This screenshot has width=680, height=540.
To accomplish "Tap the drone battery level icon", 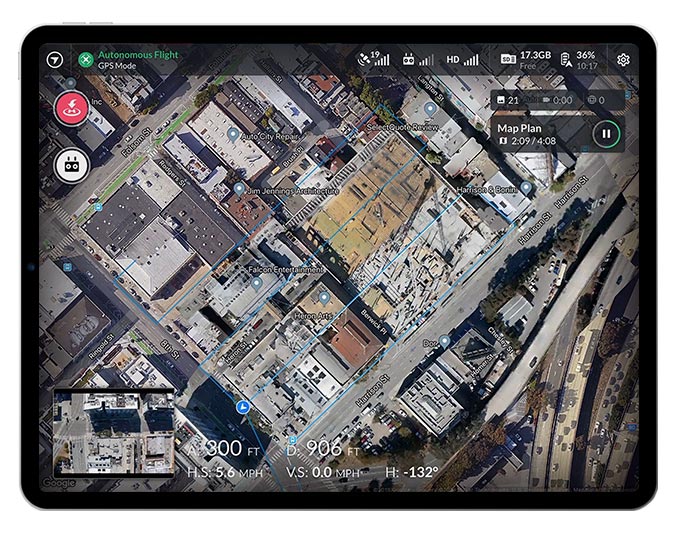I will 566,59.
